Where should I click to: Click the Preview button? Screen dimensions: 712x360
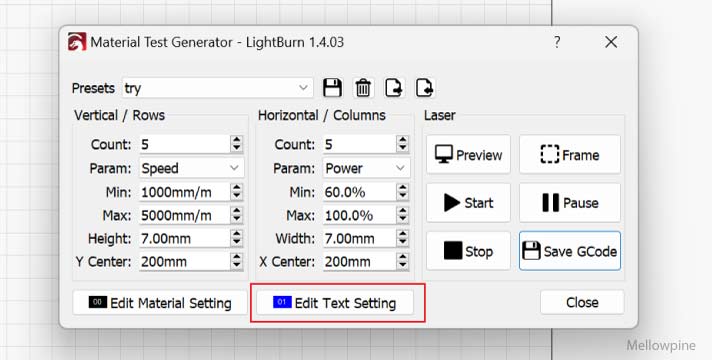(468, 154)
